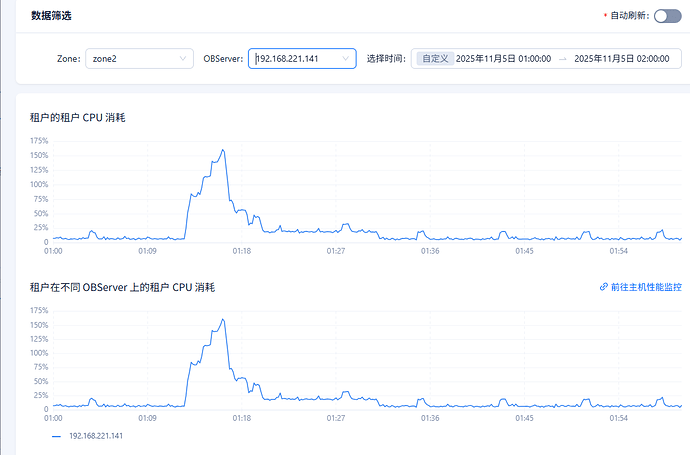This screenshot has height=455, width=690.
Task: Click the arrow between start and end times
Action: [x=562, y=59]
